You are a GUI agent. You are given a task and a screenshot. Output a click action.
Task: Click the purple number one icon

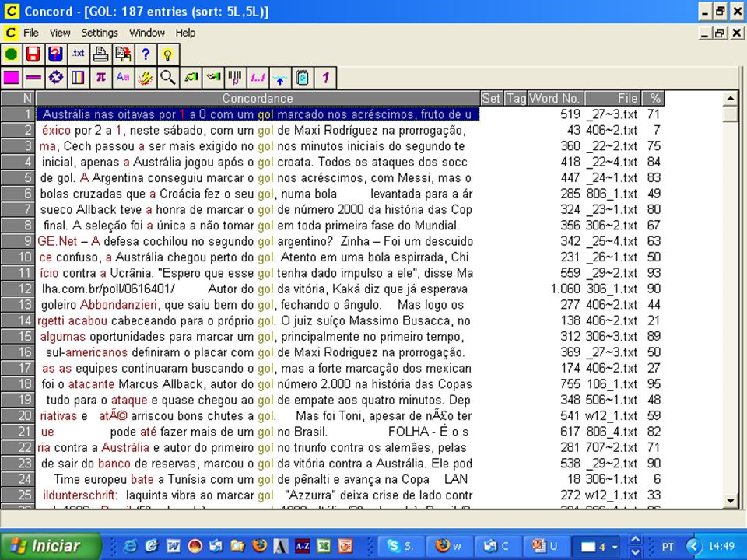click(325, 77)
